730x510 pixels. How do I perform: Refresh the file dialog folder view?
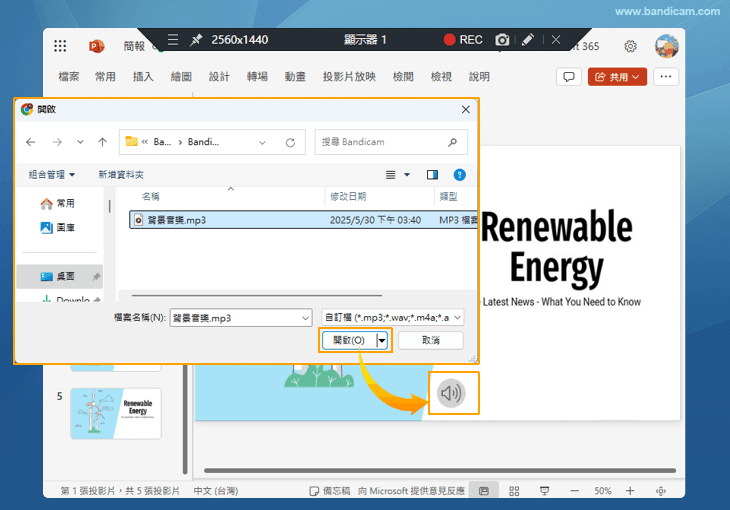(290, 142)
